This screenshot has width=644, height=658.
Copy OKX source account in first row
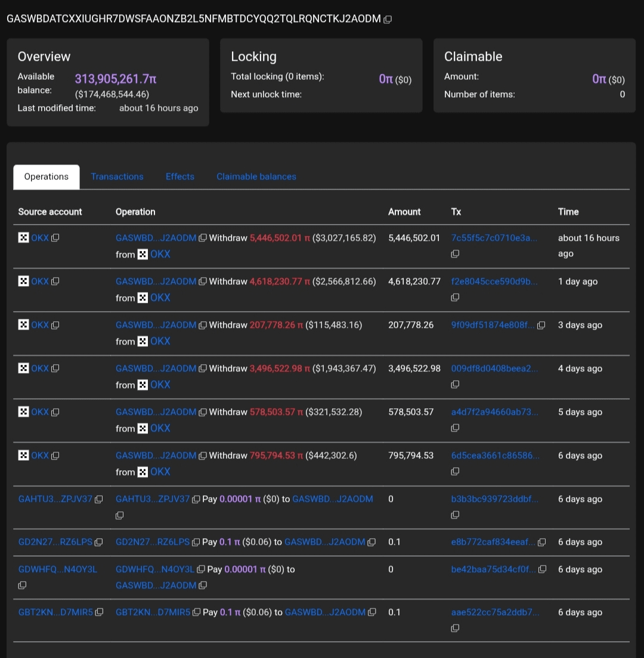coord(55,238)
